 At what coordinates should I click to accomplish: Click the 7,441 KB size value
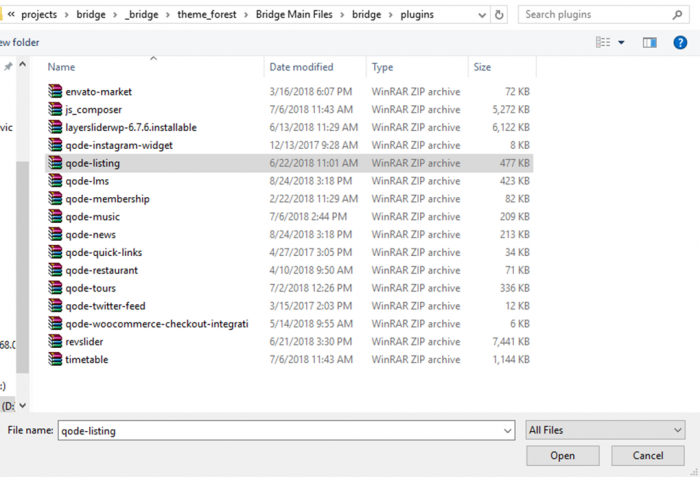click(511, 342)
